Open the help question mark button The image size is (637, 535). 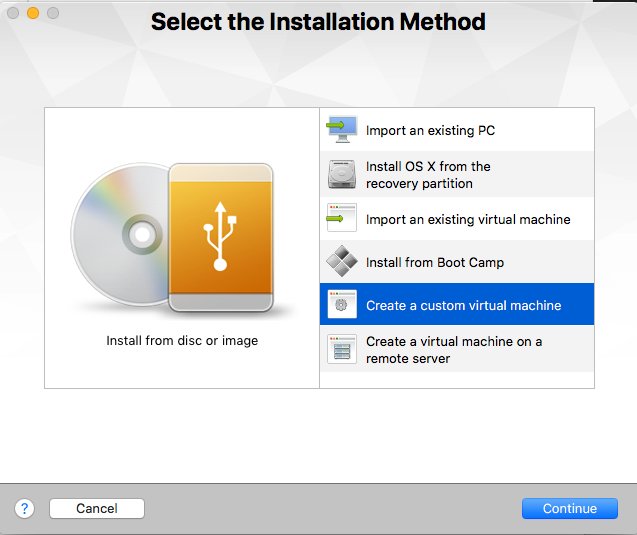(24, 509)
